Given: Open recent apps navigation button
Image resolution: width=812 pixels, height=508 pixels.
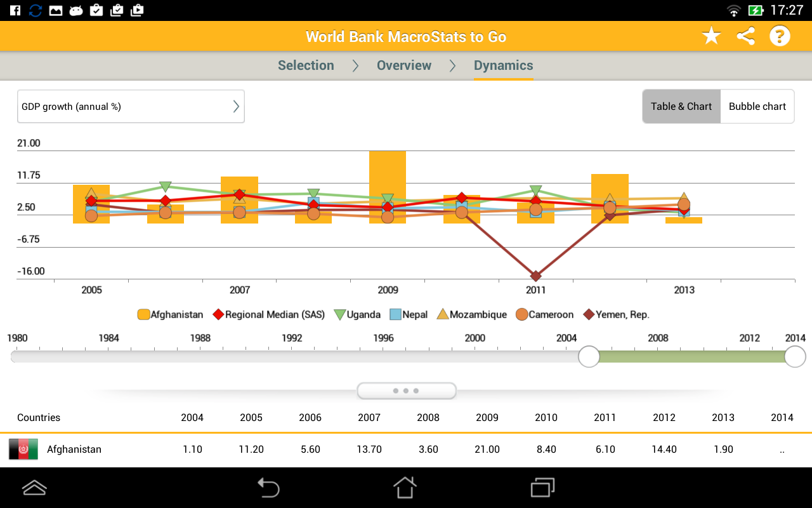Looking at the screenshot, I should (x=542, y=488).
